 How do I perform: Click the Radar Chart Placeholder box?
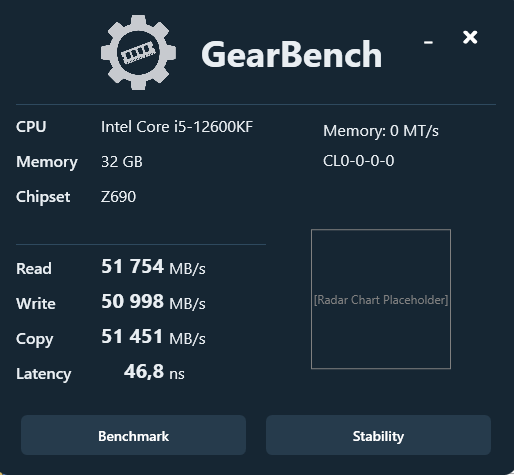[381, 299]
